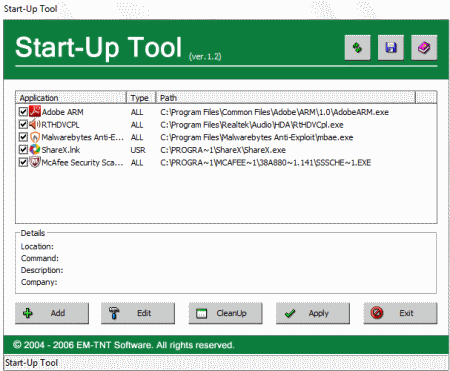Sort list by Path column header
Image resolution: width=450 pixels, height=371 pixels.
click(286, 98)
